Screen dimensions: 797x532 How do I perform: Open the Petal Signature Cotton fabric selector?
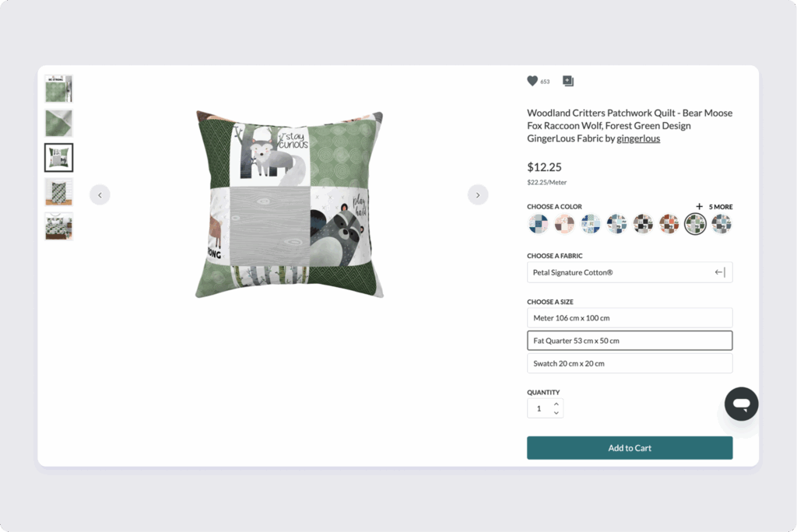click(x=630, y=272)
